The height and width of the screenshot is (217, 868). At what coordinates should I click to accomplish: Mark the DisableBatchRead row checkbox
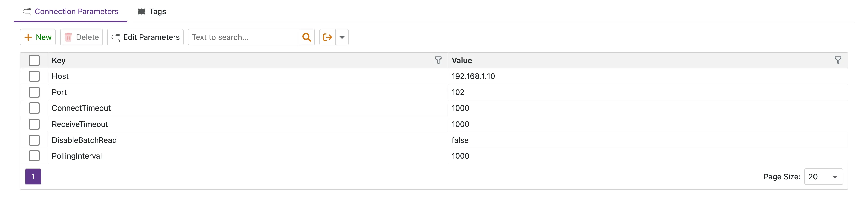tap(34, 140)
